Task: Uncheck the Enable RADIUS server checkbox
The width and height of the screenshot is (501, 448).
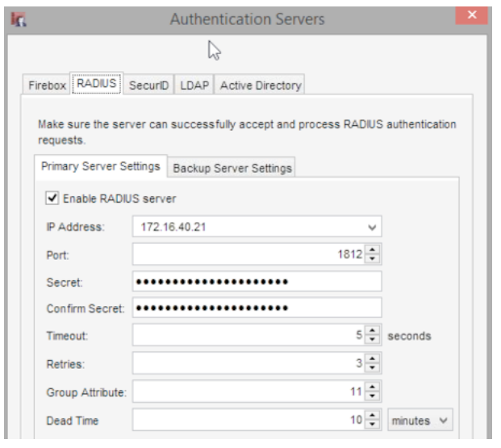Action: tap(53, 199)
